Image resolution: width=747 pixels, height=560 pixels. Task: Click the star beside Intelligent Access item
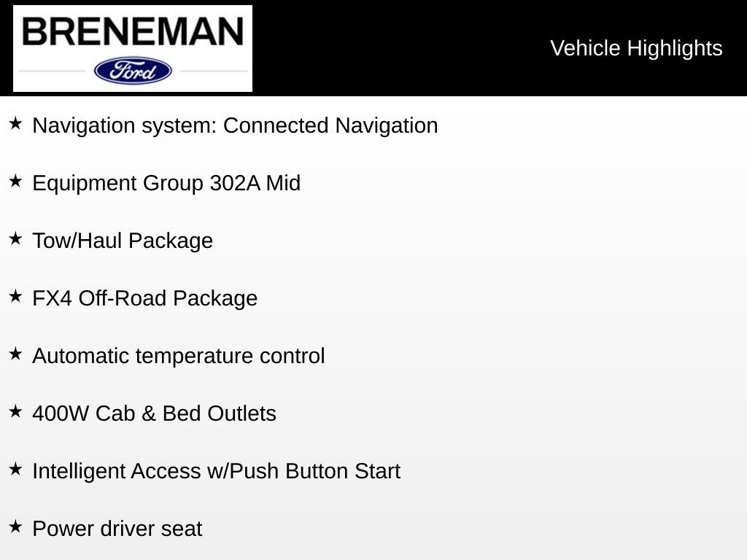point(15,470)
